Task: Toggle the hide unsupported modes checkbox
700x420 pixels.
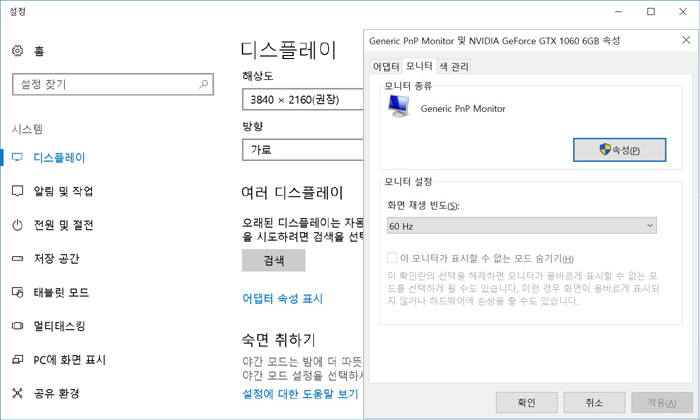Action: (x=393, y=258)
